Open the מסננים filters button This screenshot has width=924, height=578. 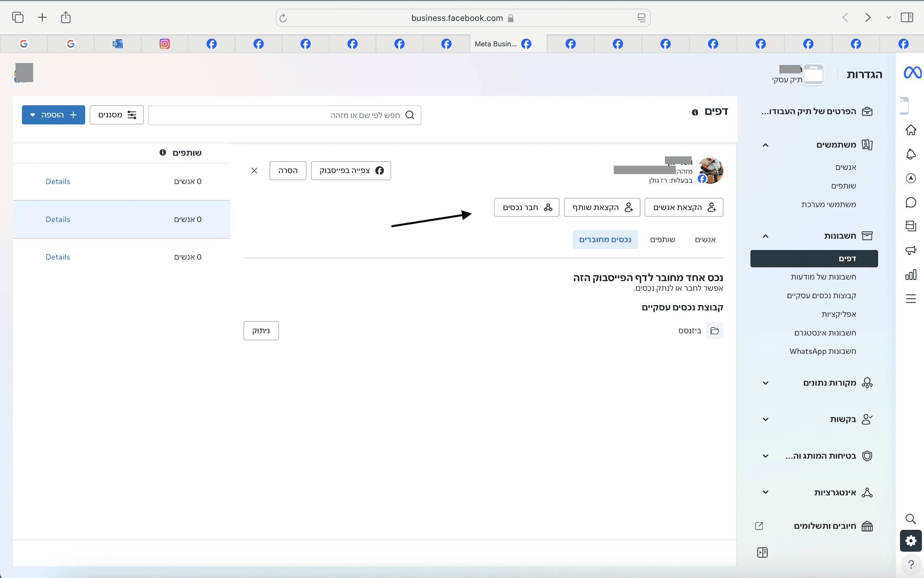116,115
